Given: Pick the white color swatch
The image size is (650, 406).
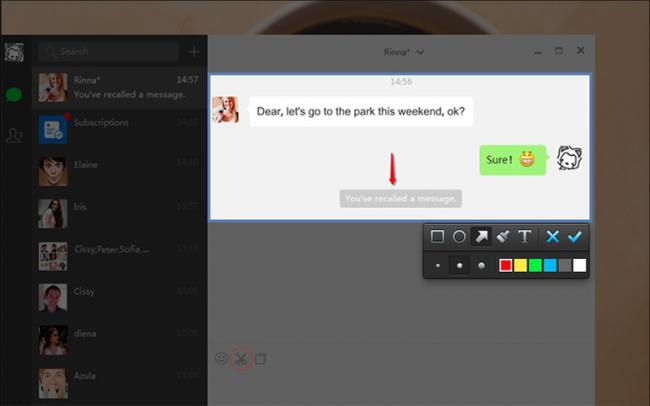Looking at the screenshot, I should 580,265.
